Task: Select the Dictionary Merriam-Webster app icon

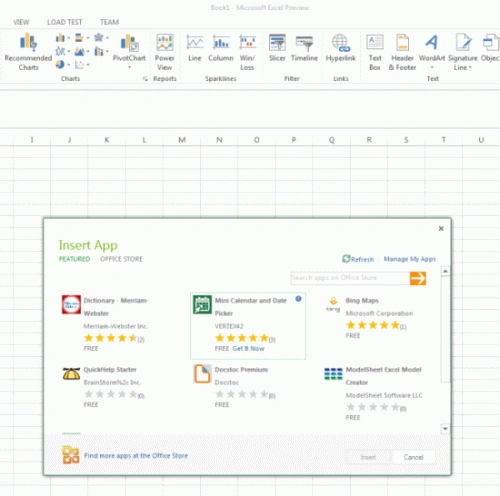Action: [x=71, y=304]
